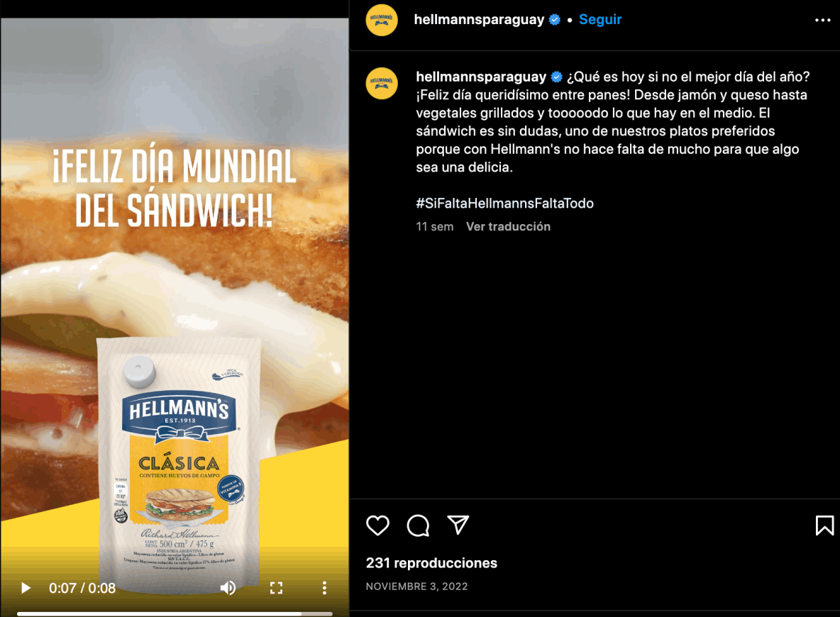Open the video player's vertical dots menu
The width and height of the screenshot is (840, 617).
pos(324,588)
